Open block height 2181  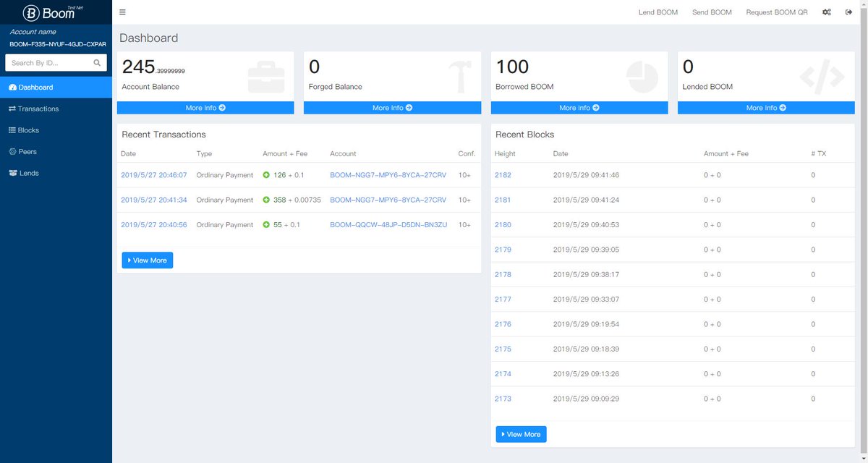point(503,200)
